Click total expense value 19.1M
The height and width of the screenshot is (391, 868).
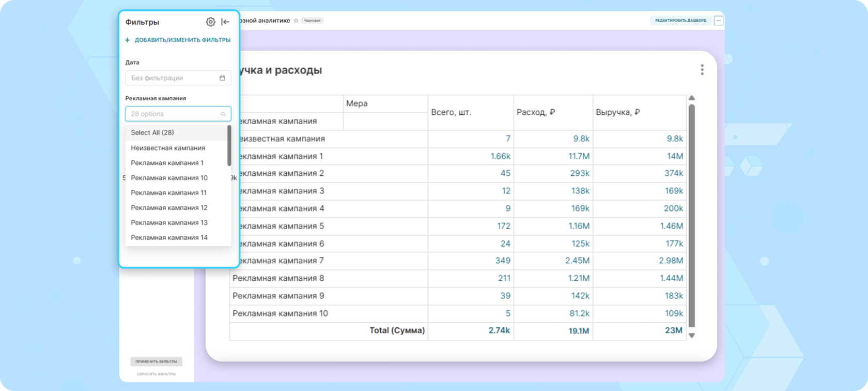[579, 330]
